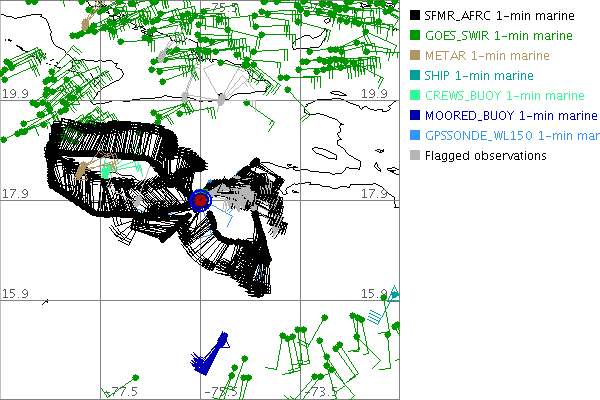Click the light green CREWS_BUOY legend swatch

click(415, 96)
